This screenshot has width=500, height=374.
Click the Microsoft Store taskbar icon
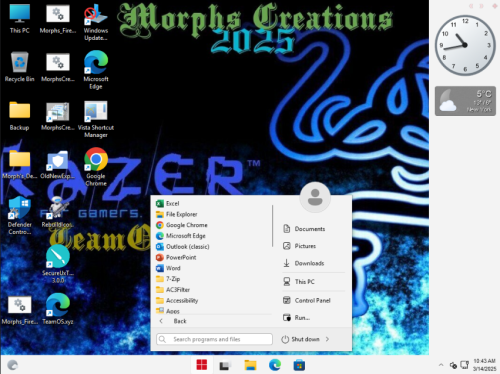299,365
